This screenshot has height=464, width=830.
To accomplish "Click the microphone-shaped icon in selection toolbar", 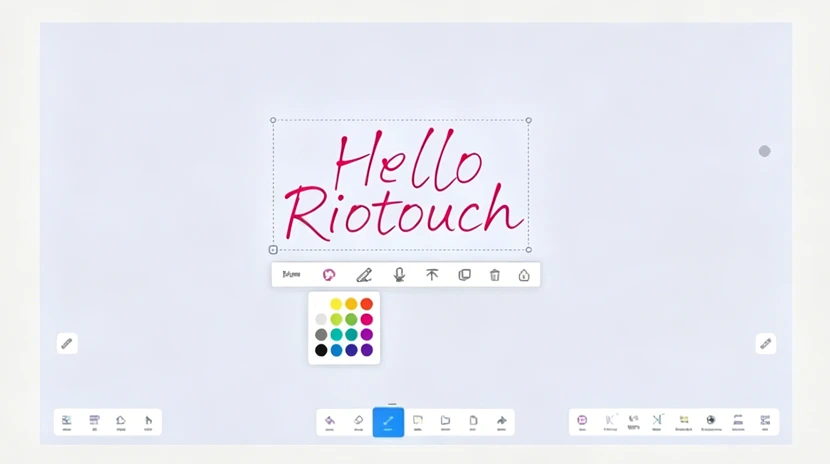I will click(399, 275).
